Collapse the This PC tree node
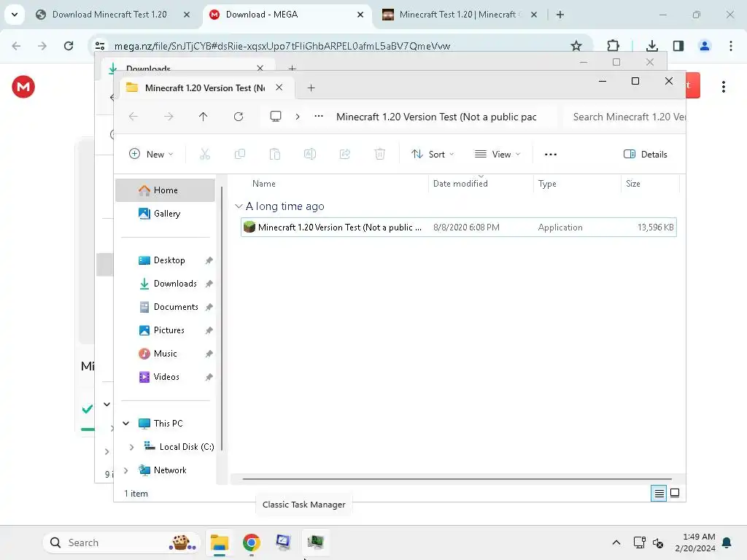This screenshot has width=747, height=560. (125, 424)
